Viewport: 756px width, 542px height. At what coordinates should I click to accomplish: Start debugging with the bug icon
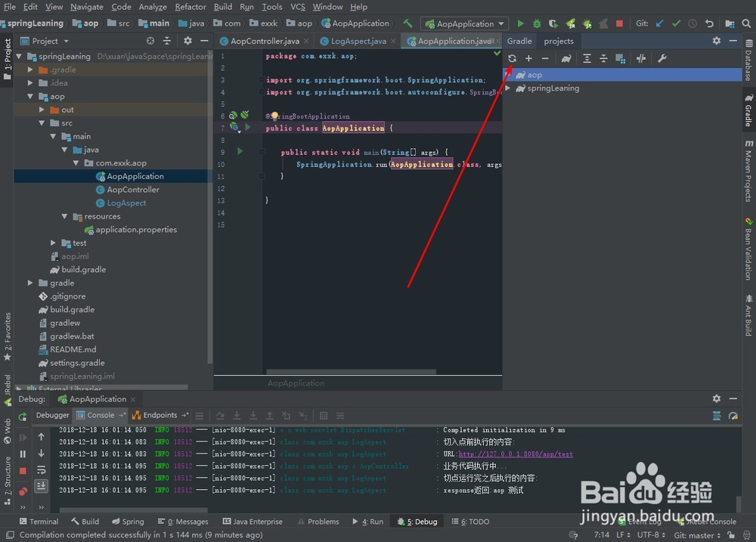click(x=537, y=23)
